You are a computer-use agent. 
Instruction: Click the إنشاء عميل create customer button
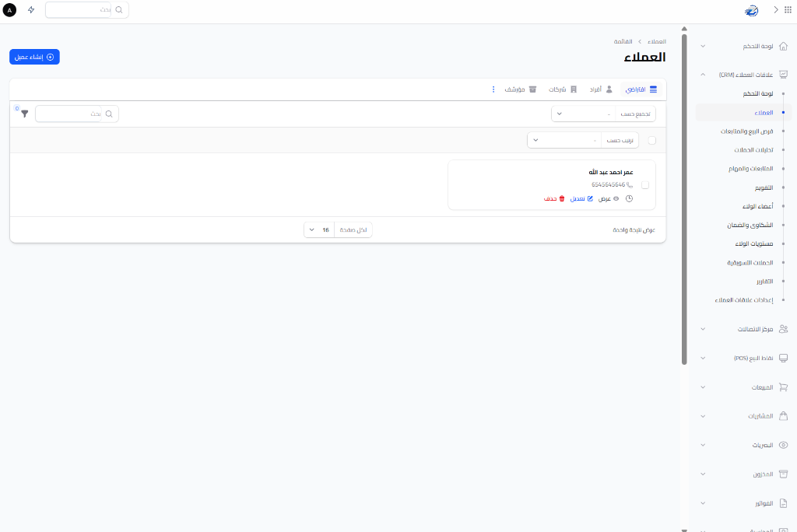(34, 57)
